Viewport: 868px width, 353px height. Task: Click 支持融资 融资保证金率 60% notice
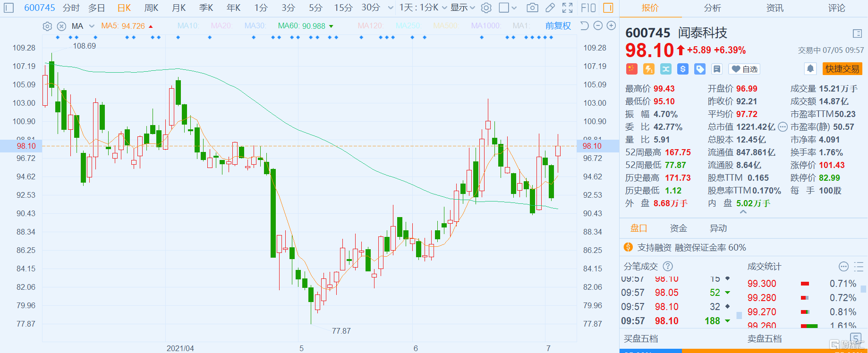691,248
